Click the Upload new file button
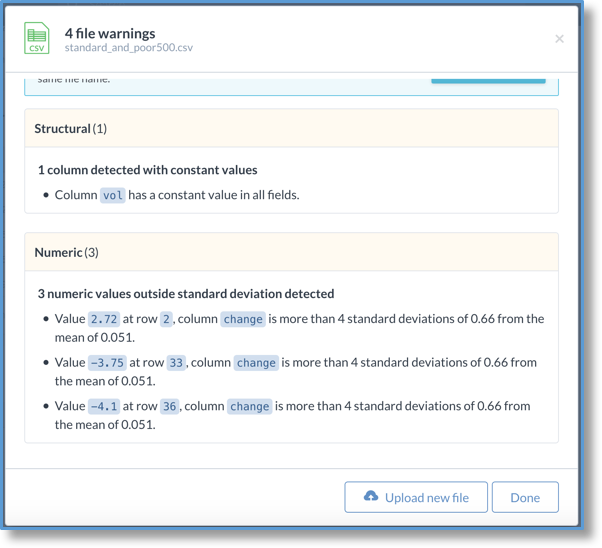Screen dimensions: 602x548 tap(416, 497)
